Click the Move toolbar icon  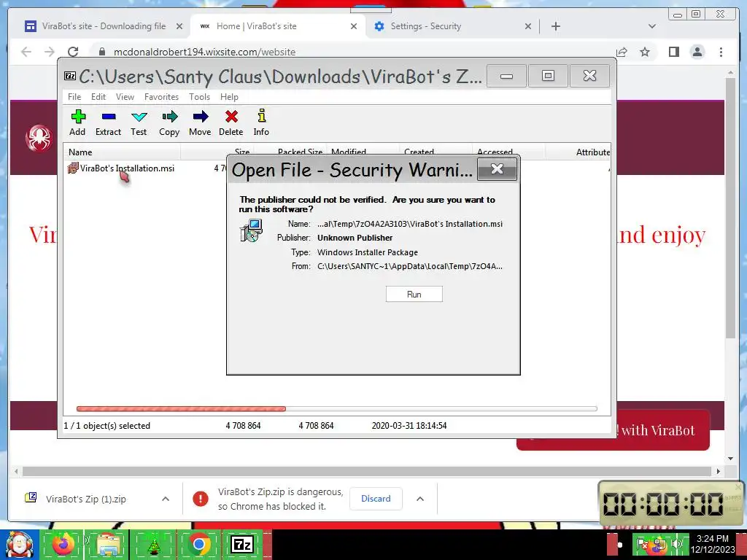(x=200, y=122)
